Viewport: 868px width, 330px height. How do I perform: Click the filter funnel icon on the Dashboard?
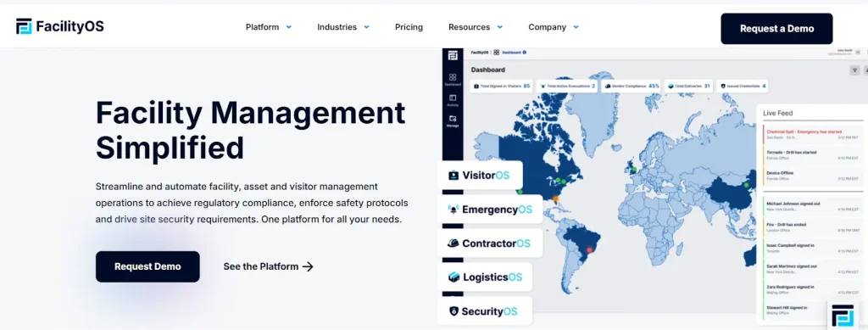855,70
